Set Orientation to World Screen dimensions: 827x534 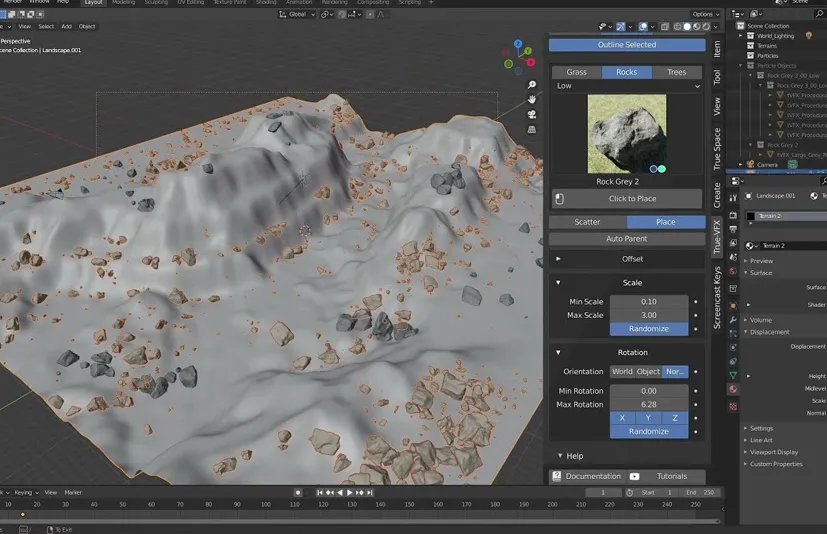(622, 371)
